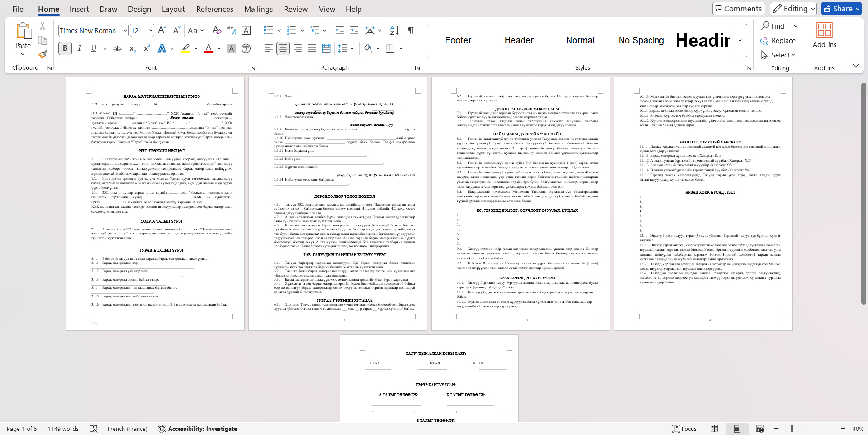Toggle Bold formatting
868x435 pixels.
point(65,48)
